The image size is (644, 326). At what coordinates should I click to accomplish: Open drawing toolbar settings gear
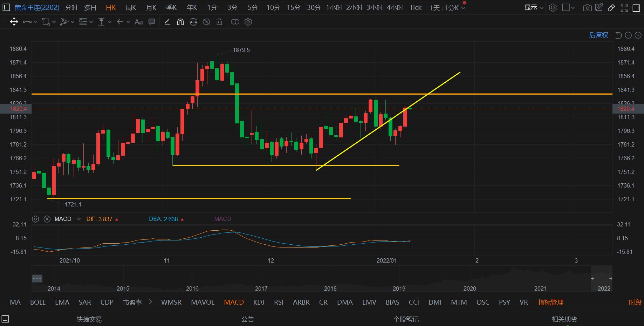point(248,22)
